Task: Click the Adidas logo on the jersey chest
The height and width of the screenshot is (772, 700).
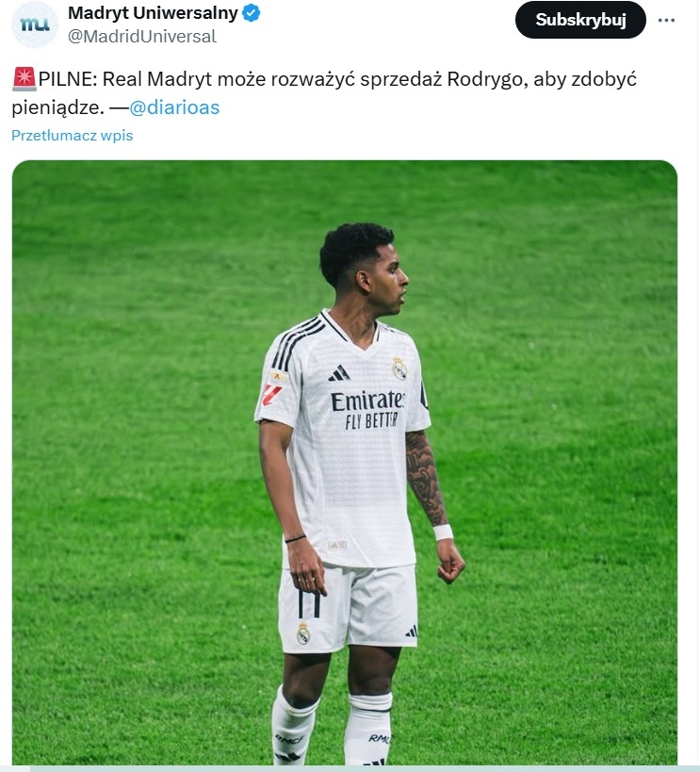Action: pos(339,373)
